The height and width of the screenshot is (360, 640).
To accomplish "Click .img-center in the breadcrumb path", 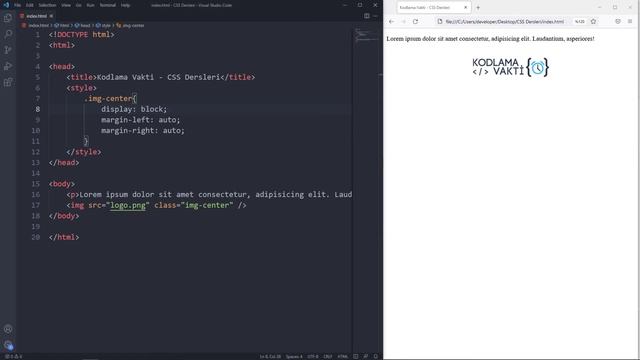I will pos(133,25).
